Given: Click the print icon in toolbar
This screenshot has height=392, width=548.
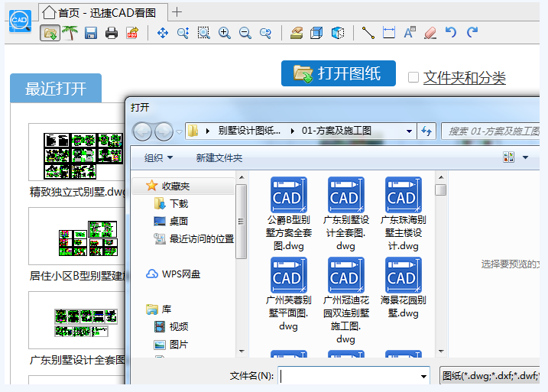Looking at the screenshot, I should tap(112, 33).
